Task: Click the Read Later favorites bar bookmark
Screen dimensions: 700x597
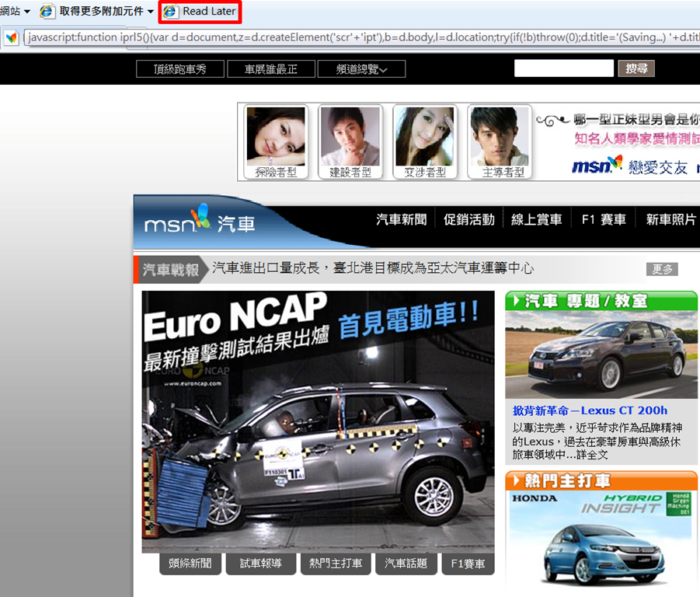Action: (x=200, y=12)
